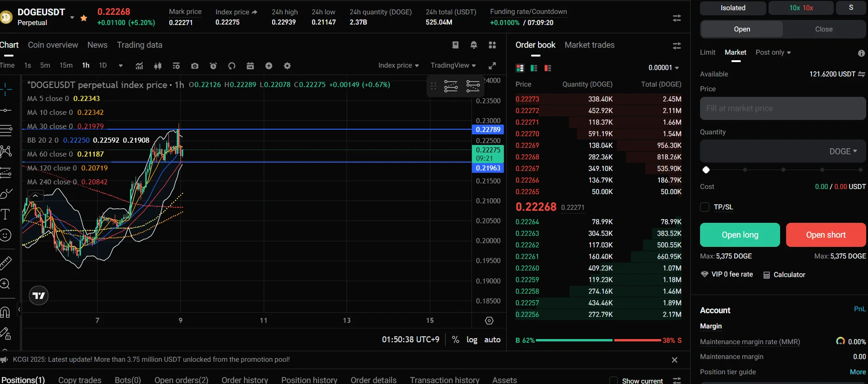This screenshot has width=868, height=384.
Task: Click the replay icon in chart toolbar
Action: pyautogui.click(x=232, y=66)
